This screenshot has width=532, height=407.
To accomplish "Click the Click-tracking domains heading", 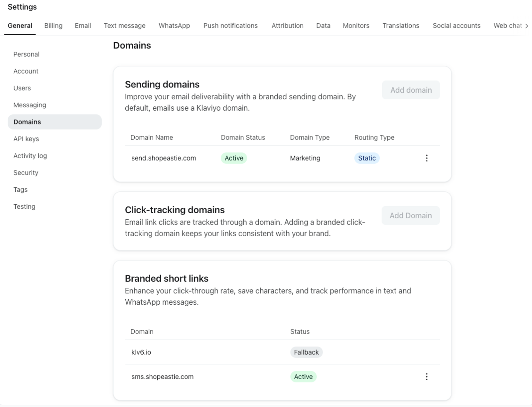I will click(x=175, y=210).
